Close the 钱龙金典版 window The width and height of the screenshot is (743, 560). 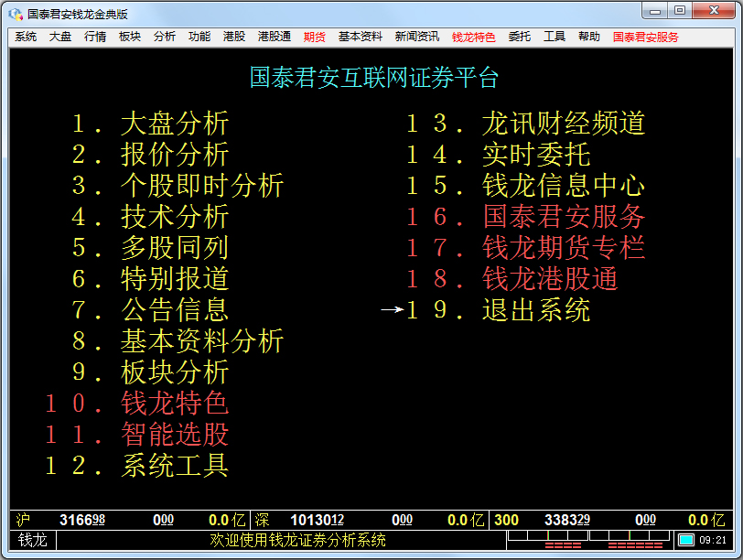click(714, 11)
